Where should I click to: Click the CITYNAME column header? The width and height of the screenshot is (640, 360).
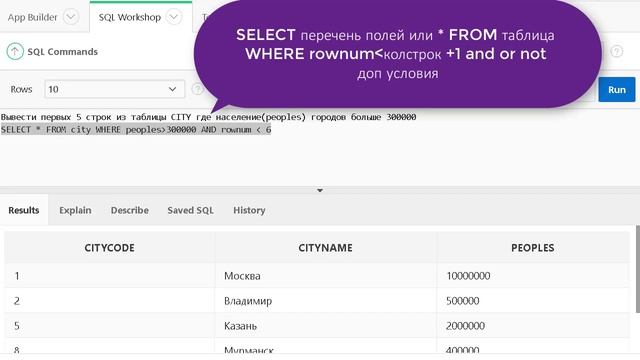[325, 248]
